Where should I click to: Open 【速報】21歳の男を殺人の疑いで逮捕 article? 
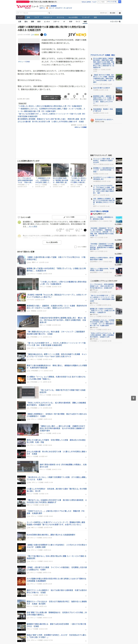pos(56,258)
